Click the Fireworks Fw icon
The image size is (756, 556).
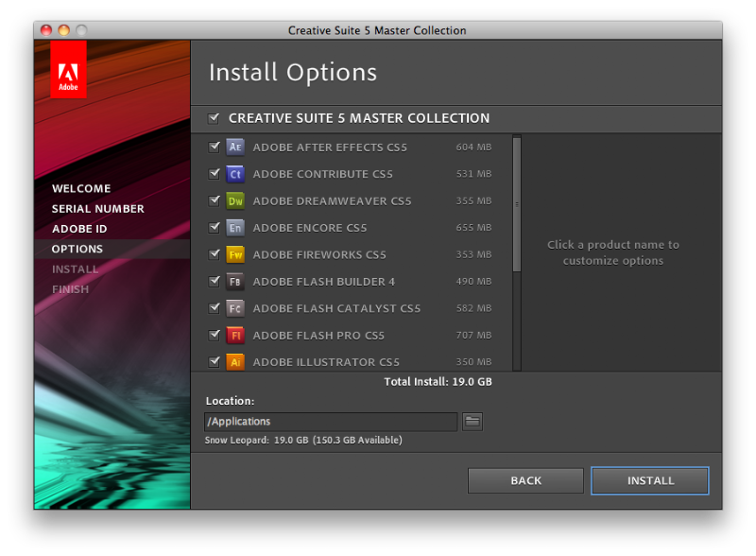pos(235,254)
